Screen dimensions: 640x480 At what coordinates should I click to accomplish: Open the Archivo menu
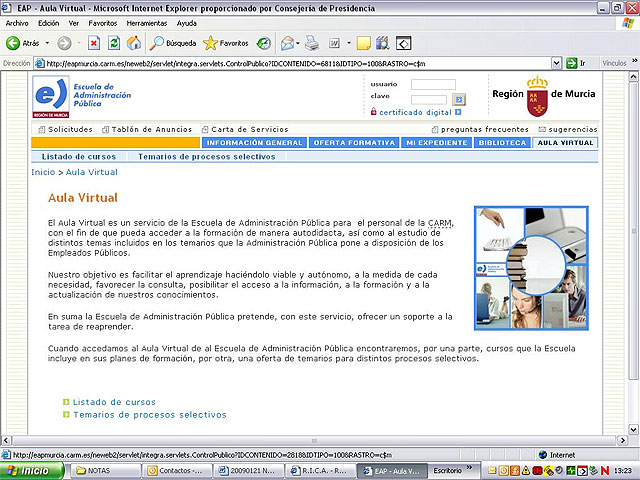tap(17, 23)
